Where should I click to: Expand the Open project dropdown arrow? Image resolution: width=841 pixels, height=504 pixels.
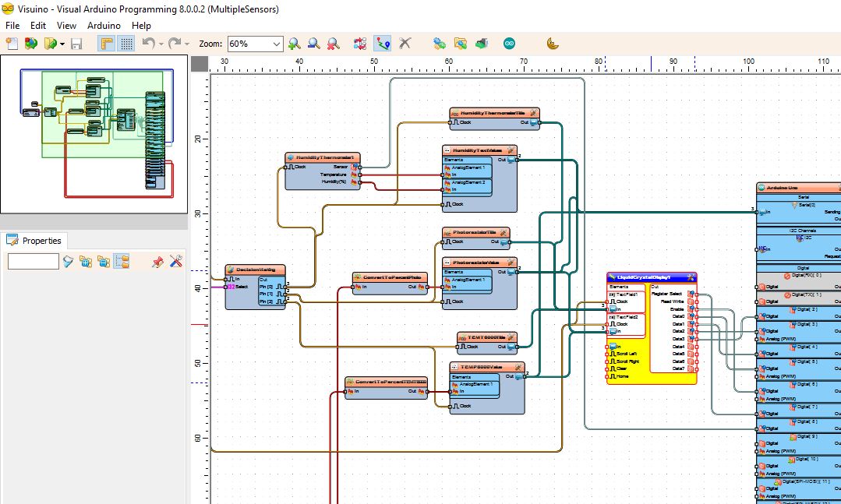[x=62, y=44]
